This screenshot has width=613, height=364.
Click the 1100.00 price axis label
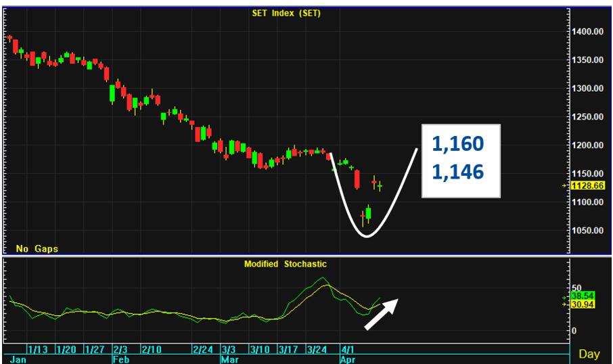587,202
